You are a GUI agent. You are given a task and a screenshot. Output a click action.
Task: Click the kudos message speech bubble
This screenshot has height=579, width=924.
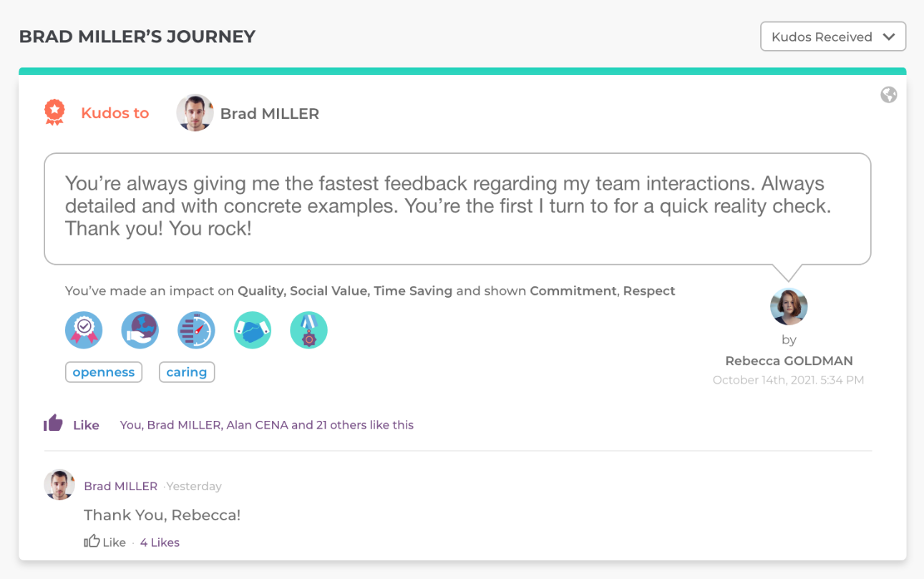457,208
